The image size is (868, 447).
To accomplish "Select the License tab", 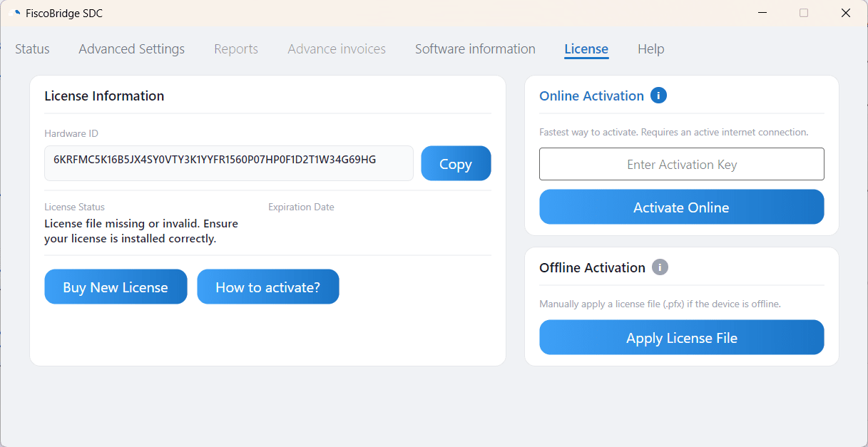I will pos(586,49).
